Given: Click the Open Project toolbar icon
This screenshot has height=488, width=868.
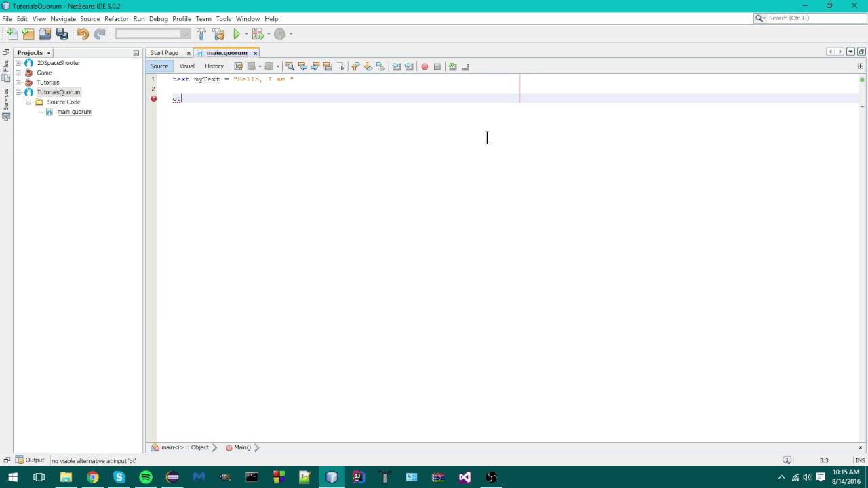Looking at the screenshot, I should click(x=45, y=34).
